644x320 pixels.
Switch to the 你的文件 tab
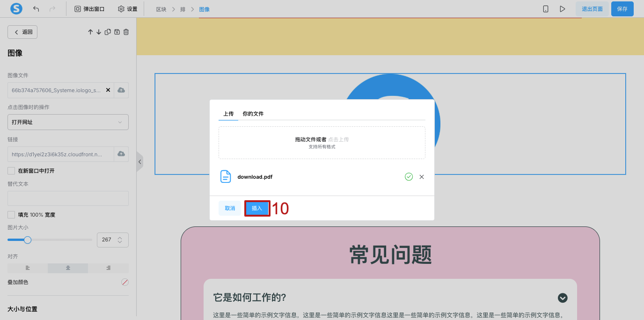pyautogui.click(x=253, y=114)
